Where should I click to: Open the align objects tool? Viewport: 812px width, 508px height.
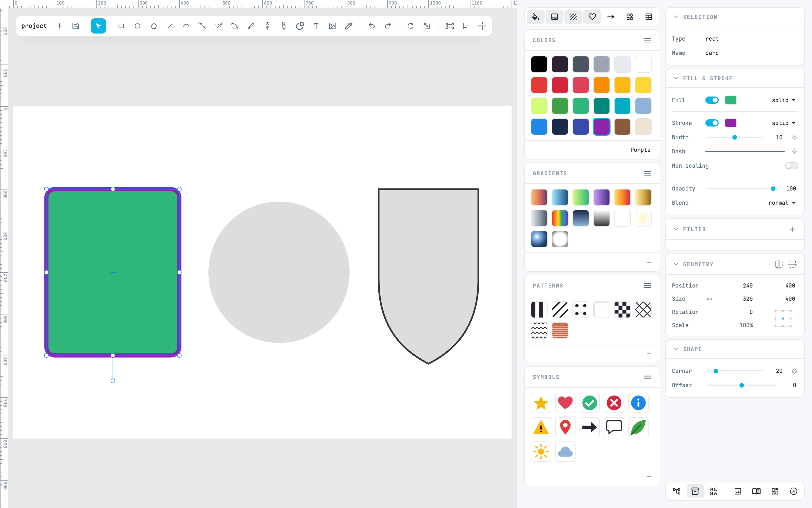466,26
